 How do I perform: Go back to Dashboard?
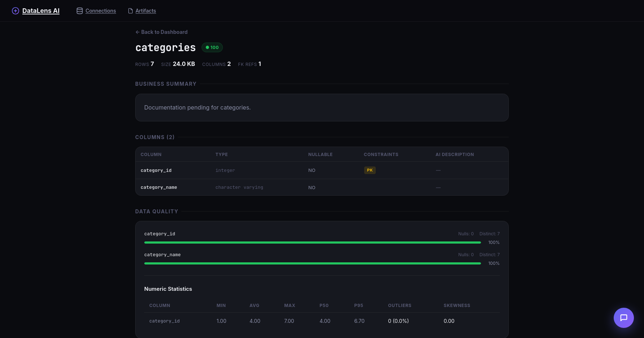tap(162, 32)
